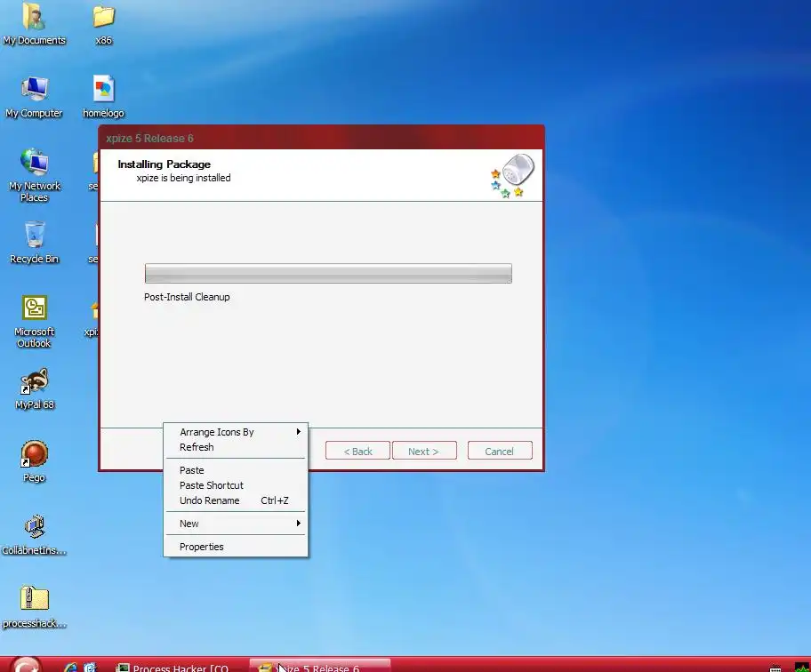811x672 pixels.
Task: Click the Back button in installer
Action: point(357,451)
